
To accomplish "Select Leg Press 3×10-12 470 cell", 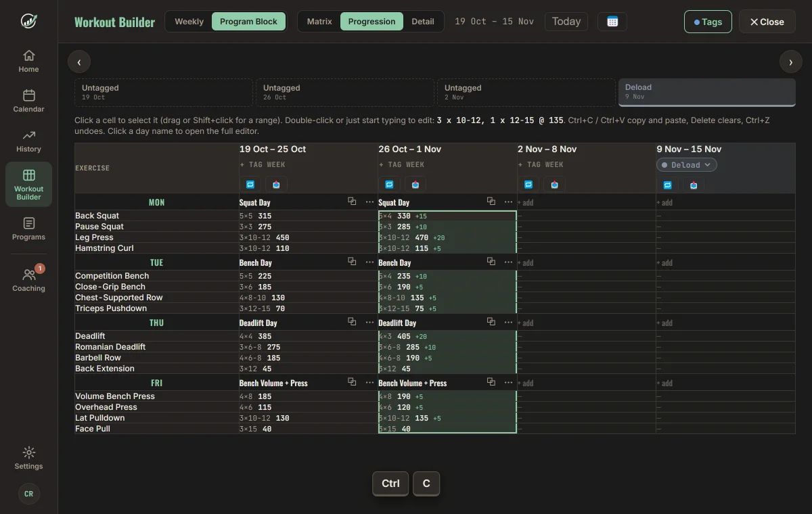I will point(447,237).
